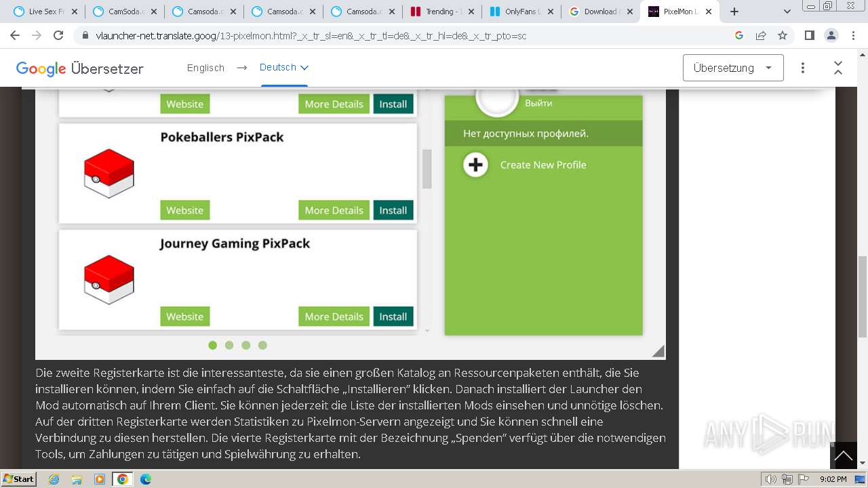Open the browser side panel

(809, 35)
